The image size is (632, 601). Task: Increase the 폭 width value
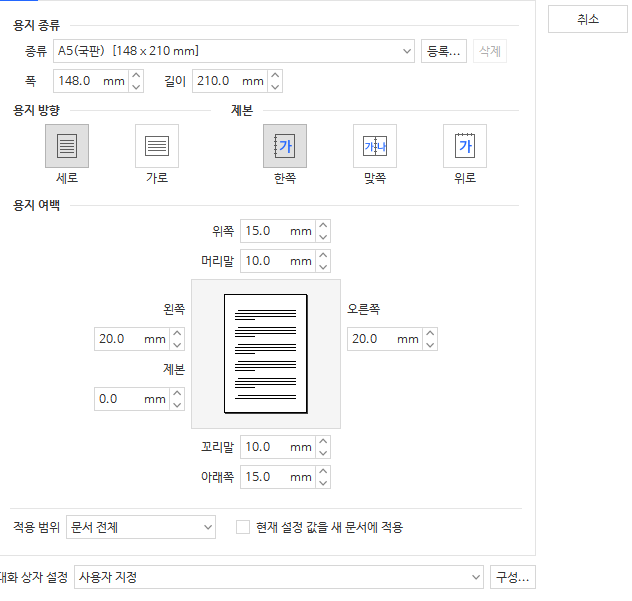pos(136,75)
